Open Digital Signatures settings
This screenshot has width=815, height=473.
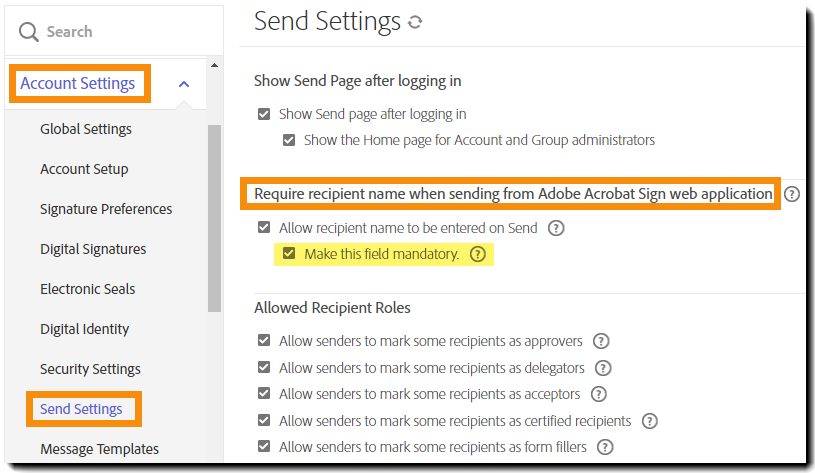coord(93,249)
